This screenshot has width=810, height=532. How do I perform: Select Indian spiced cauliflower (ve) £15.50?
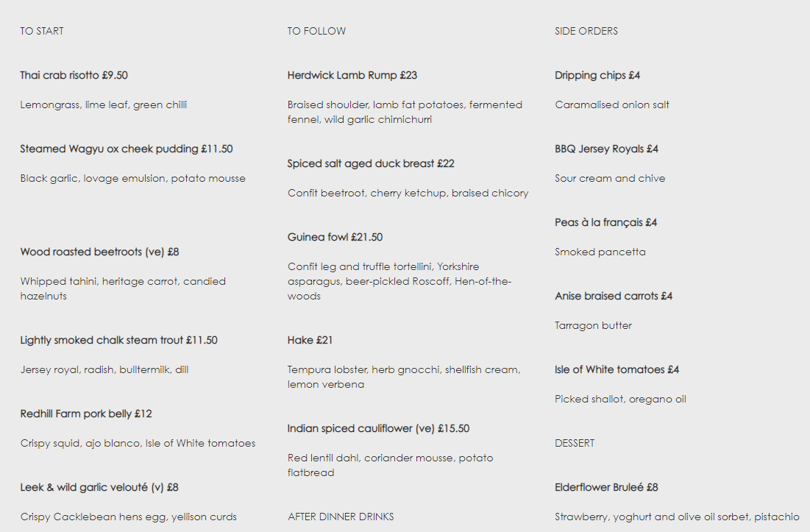[379, 429]
